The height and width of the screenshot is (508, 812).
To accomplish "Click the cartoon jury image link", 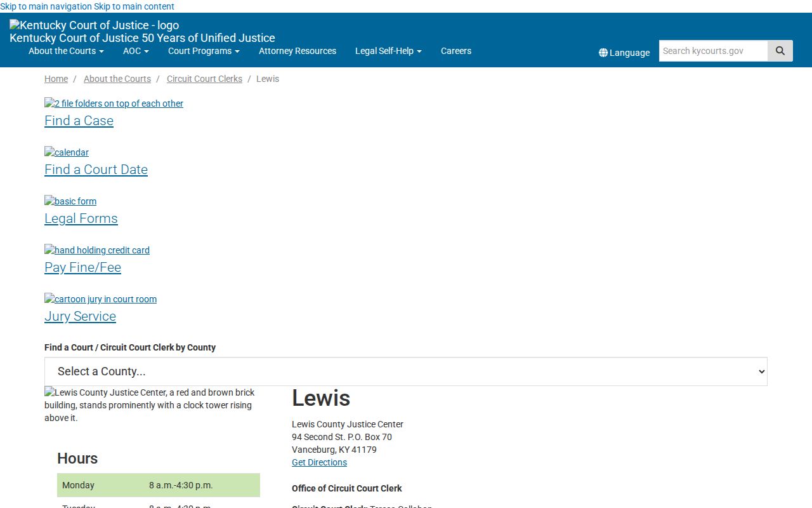I will pos(100,299).
